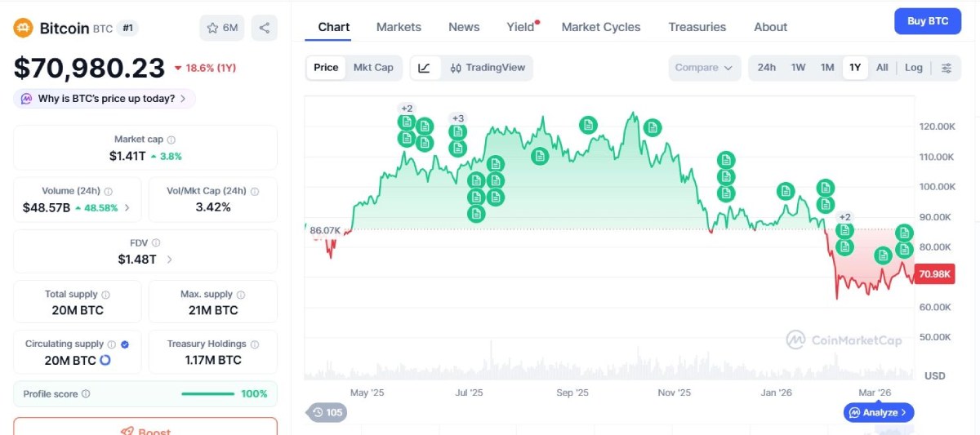Click the 105 history counter badge
Screen dimensions: 980x435
pyautogui.click(x=326, y=412)
